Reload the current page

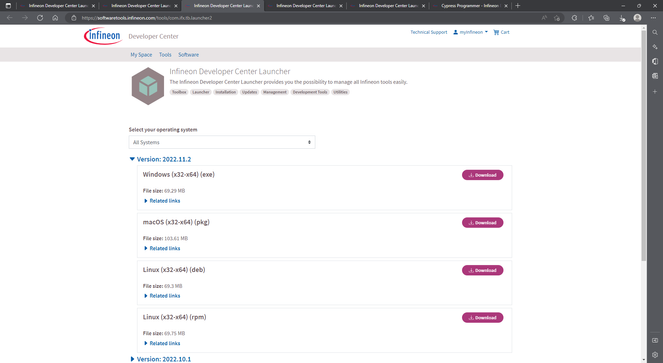click(40, 18)
